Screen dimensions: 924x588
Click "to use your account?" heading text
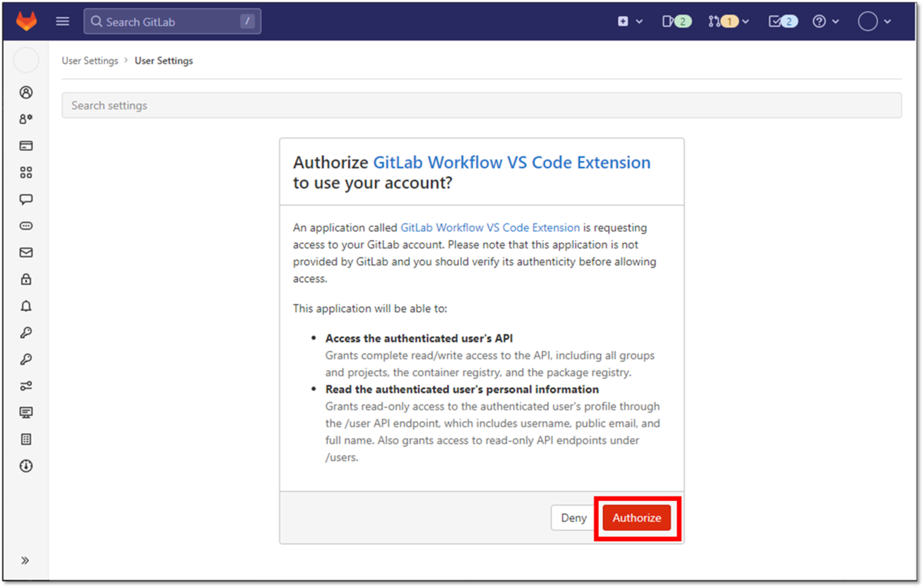(373, 185)
